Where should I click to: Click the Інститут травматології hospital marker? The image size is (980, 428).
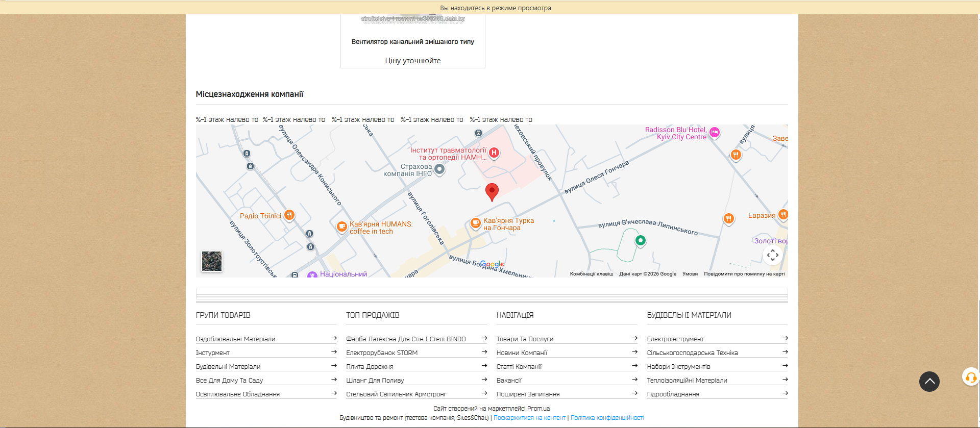[x=494, y=153]
